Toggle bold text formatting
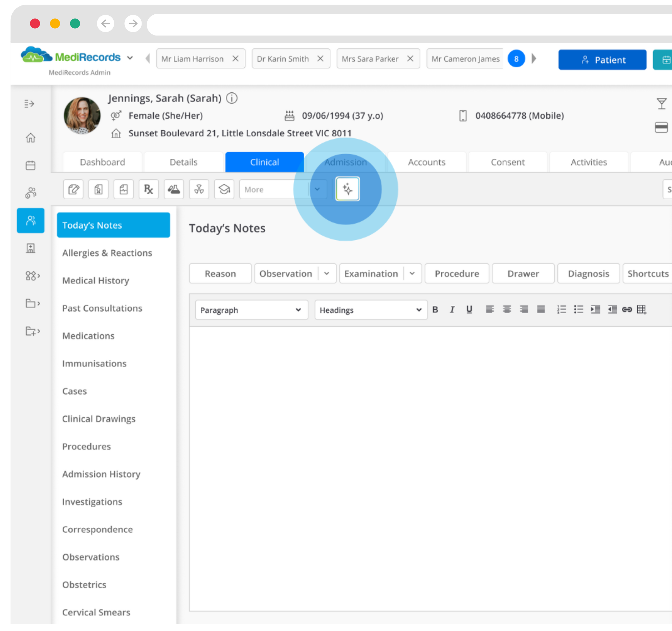Image resolution: width=672 pixels, height=631 pixels. (435, 309)
